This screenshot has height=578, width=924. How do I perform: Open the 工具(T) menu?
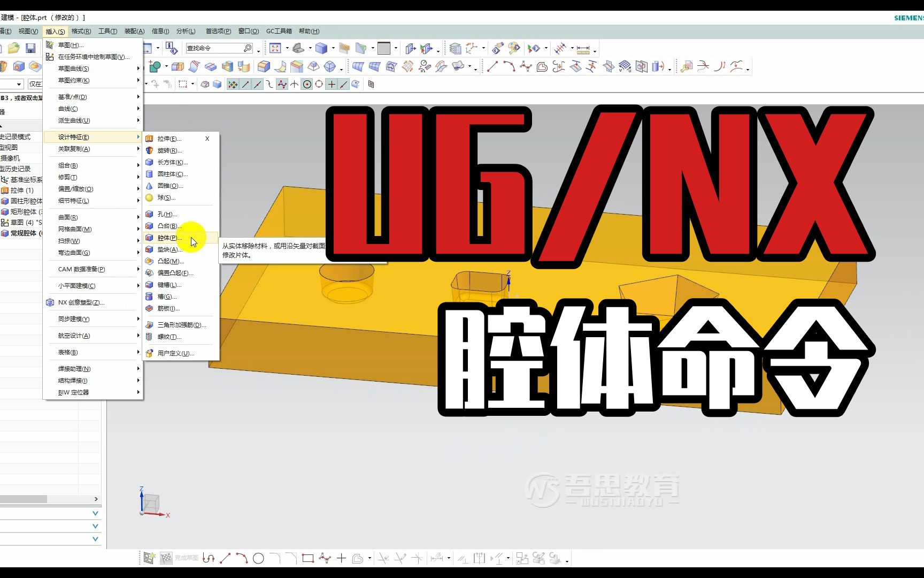[107, 31]
